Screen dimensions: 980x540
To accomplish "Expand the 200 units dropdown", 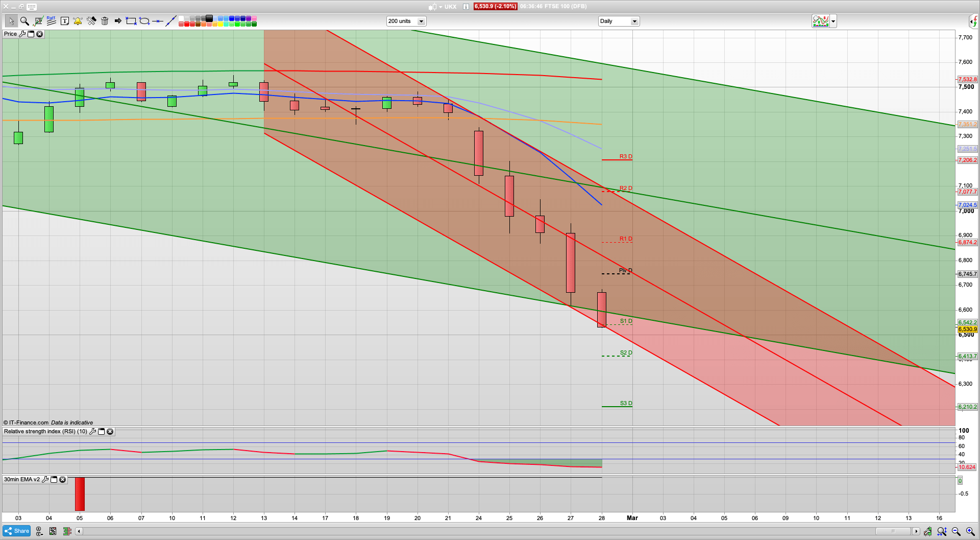I will click(421, 21).
